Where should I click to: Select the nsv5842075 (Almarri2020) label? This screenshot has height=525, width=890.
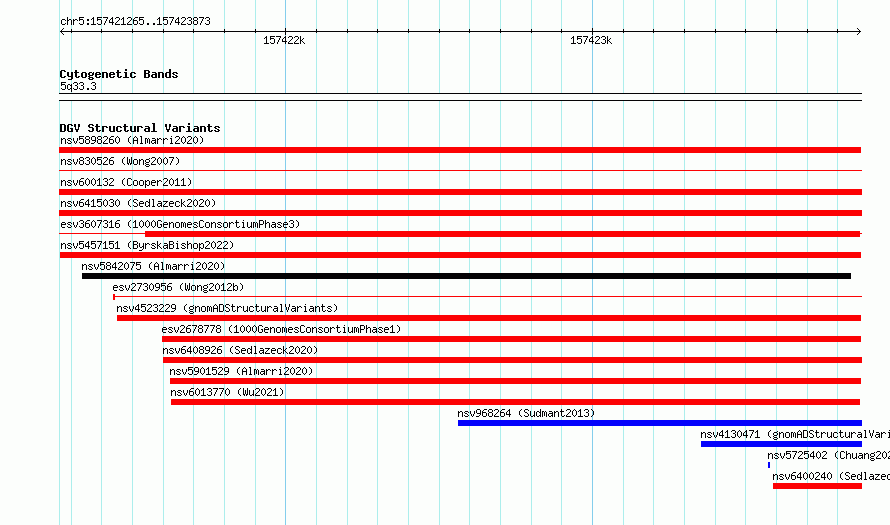coord(153,266)
